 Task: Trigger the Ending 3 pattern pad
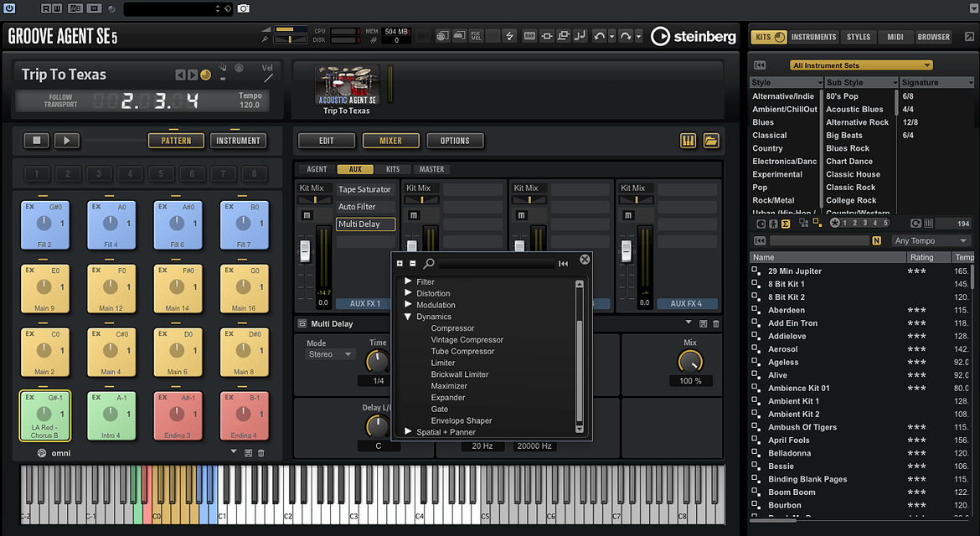coord(178,415)
